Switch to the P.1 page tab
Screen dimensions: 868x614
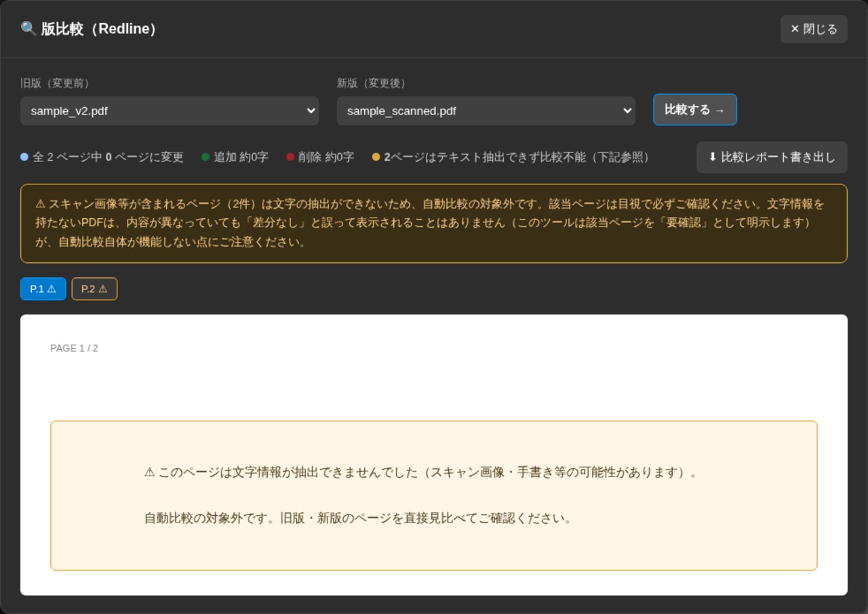pyautogui.click(x=43, y=289)
